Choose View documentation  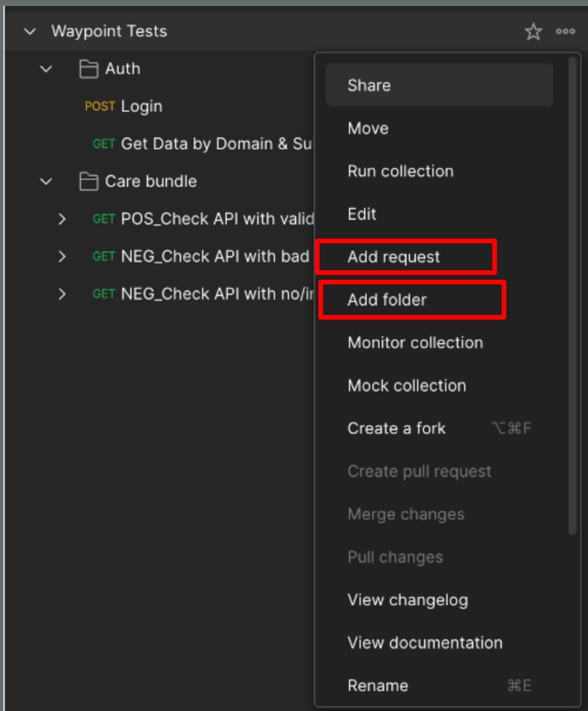(426, 643)
